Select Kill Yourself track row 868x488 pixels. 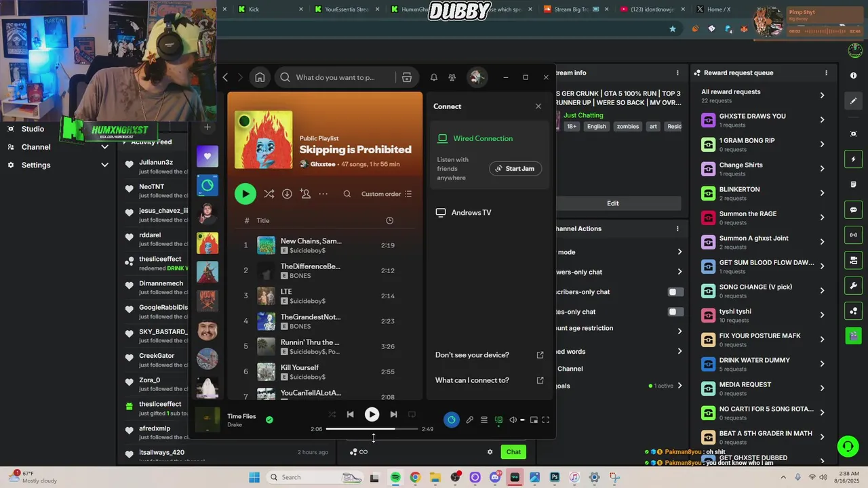(x=325, y=372)
